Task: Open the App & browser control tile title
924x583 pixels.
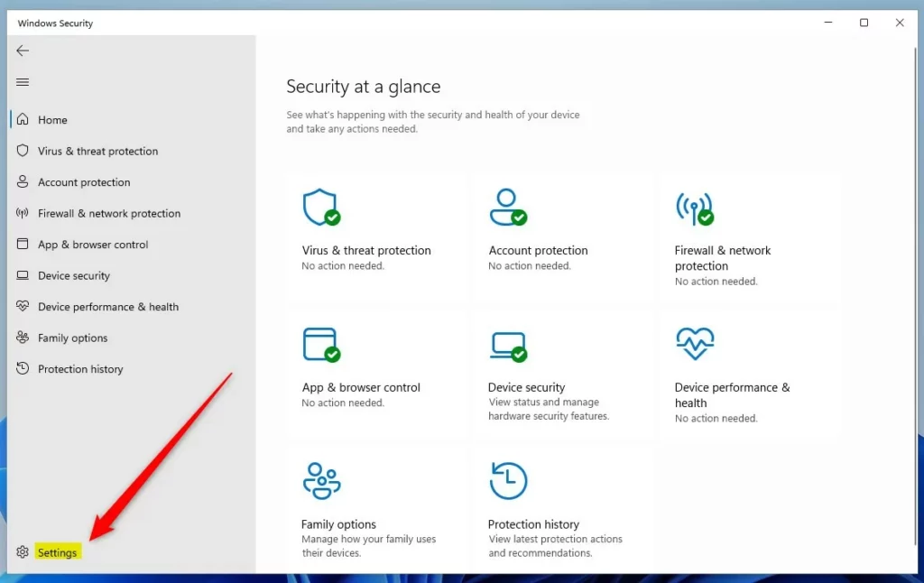Action: (361, 387)
